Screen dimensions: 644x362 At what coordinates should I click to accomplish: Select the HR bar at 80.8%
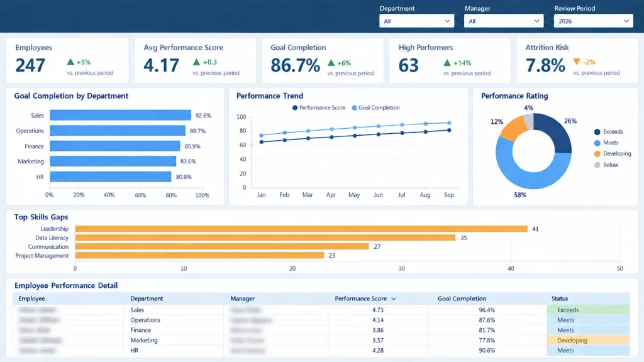pyautogui.click(x=111, y=177)
